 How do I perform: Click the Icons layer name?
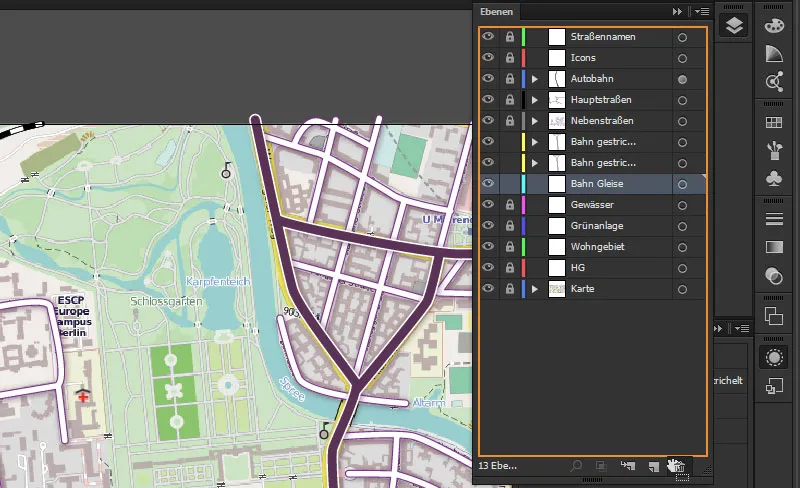pos(583,58)
